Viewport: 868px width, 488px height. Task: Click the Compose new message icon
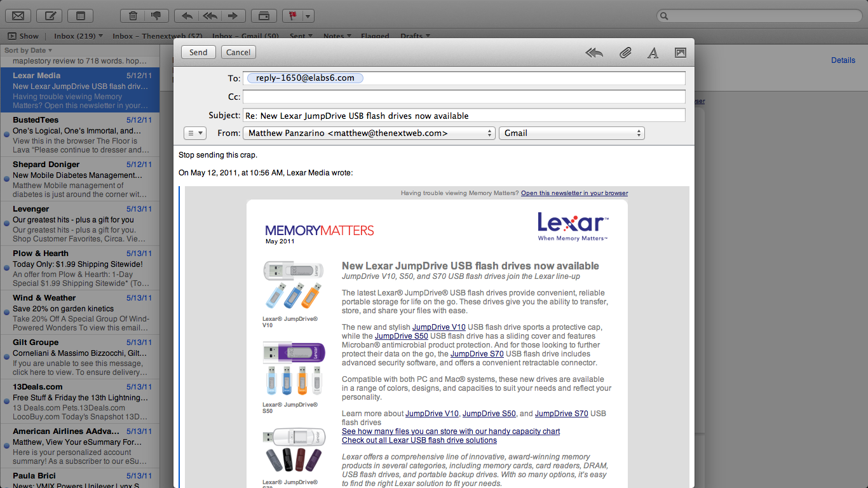(50, 16)
